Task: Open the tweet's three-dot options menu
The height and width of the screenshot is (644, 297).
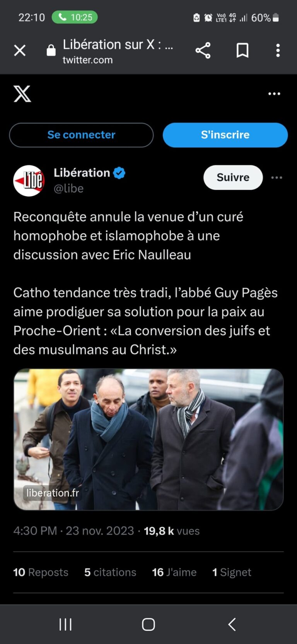Action: tap(277, 178)
